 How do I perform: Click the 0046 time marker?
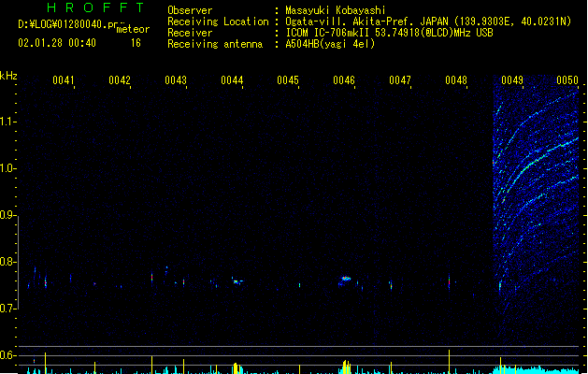tap(344, 80)
